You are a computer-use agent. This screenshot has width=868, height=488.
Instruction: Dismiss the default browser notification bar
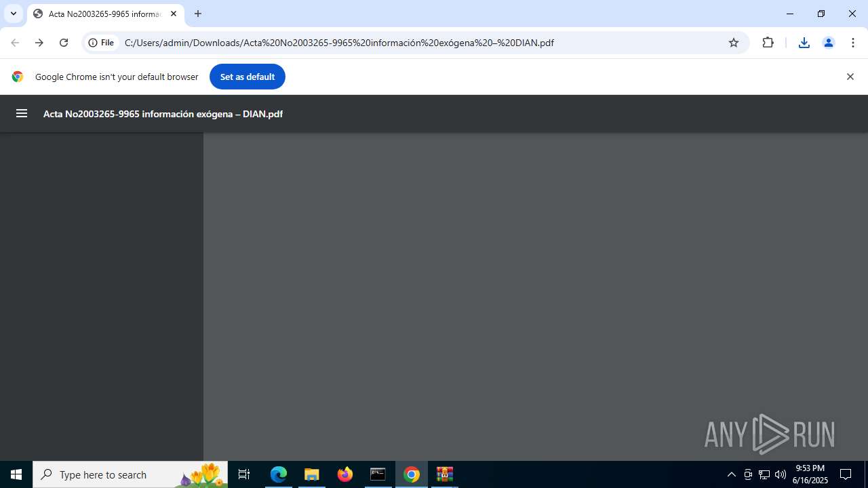850,77
